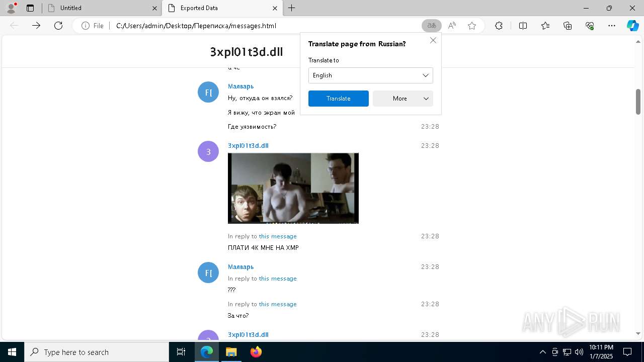The width and height of the screenshot is (644, 362).
Task: View site information File icon
Action: pyautogui.click(x=93, y=26)
